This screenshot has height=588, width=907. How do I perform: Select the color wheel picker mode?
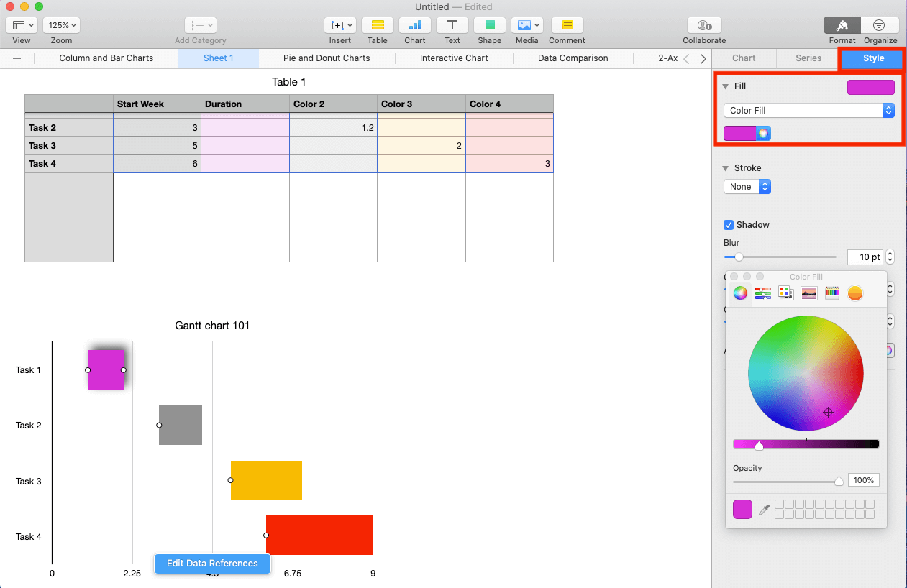[x=740, y=293]
